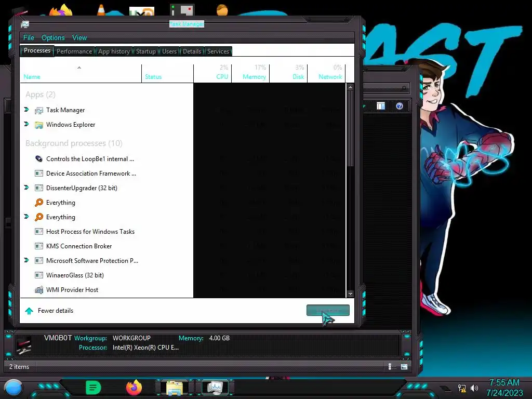Launch Firefox from the taskbar
This screenshot has width=532, height=399.
pos(134,388)
